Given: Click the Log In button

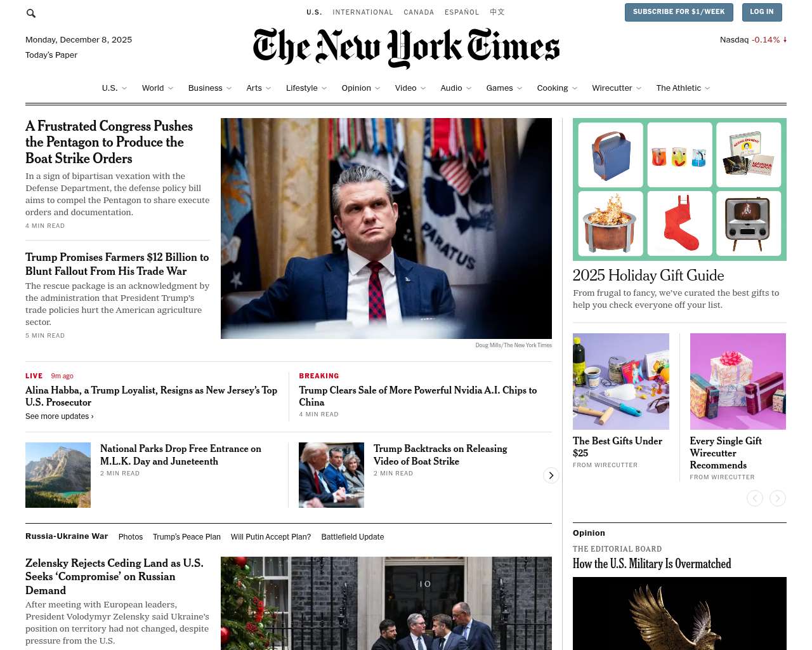Looking at the screenshot, I should (x=761, y=12).
